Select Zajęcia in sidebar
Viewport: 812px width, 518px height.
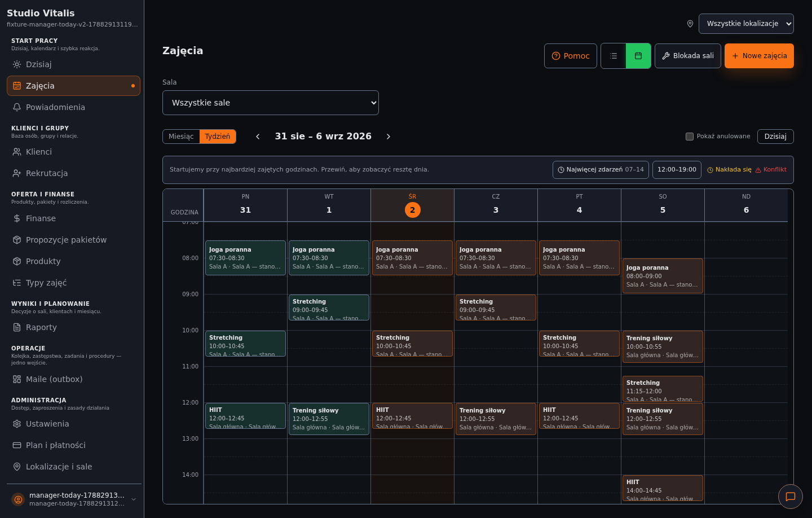[x=73, y=86]
